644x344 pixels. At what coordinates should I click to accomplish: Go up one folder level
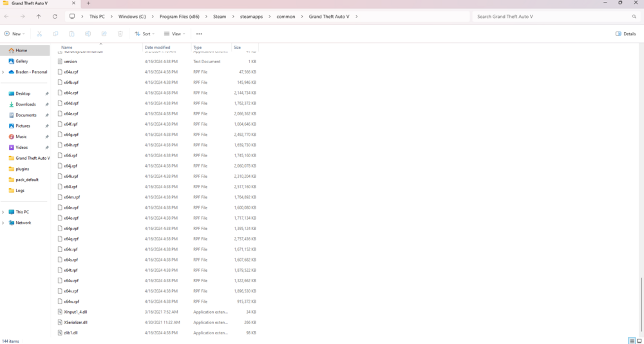click(x=39, y=17)
